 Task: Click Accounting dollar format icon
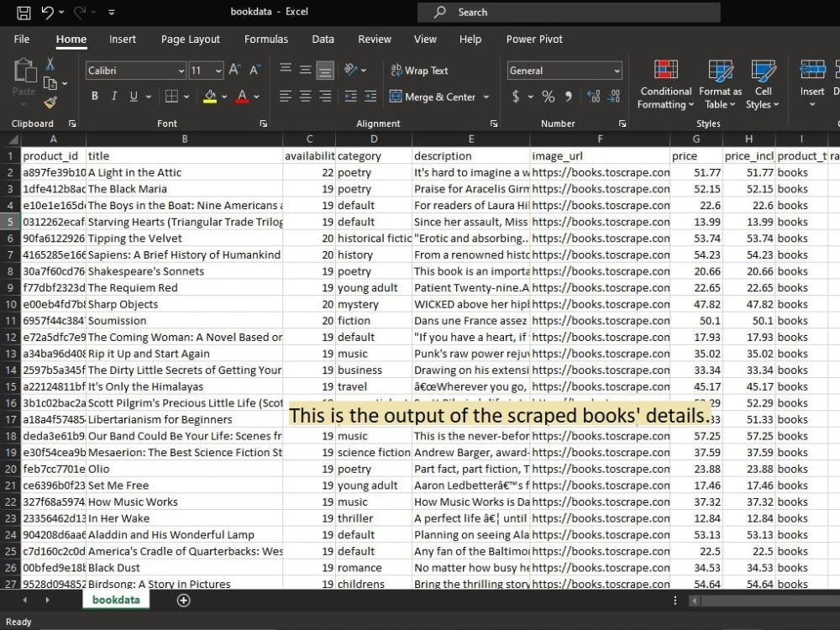[516, 97]
